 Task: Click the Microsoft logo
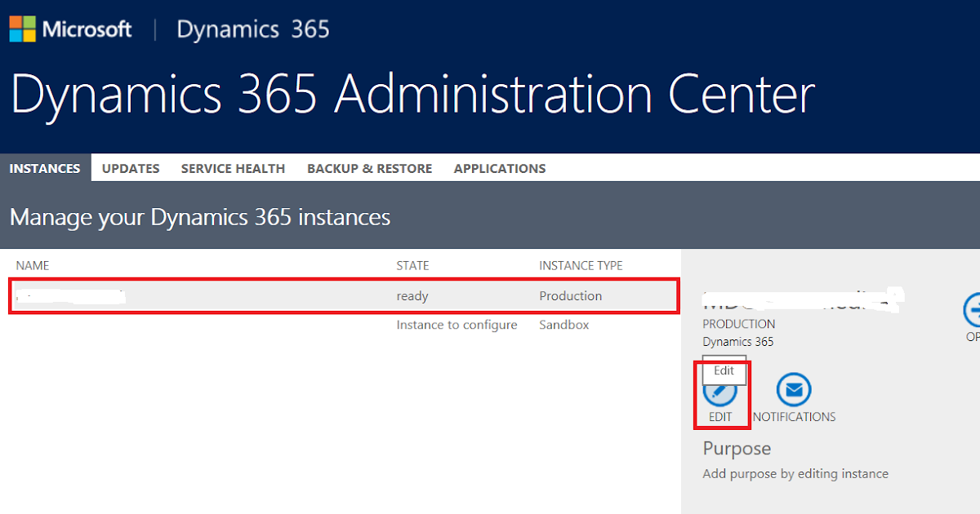click(71, 29)
